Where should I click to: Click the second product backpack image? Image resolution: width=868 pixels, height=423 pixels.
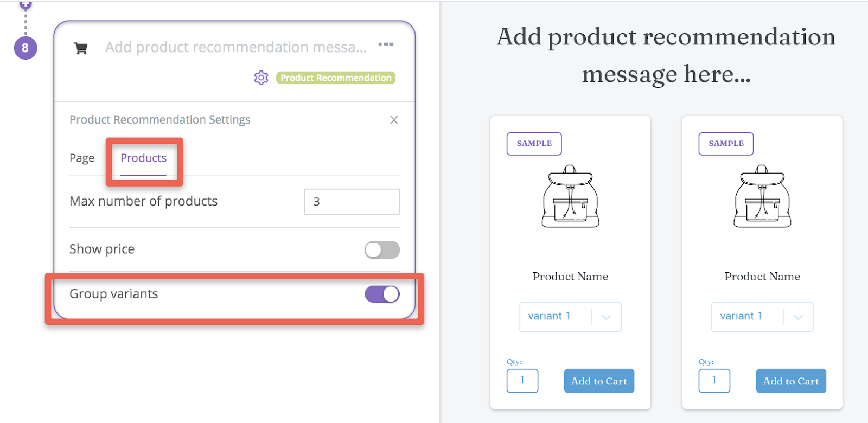762,196
